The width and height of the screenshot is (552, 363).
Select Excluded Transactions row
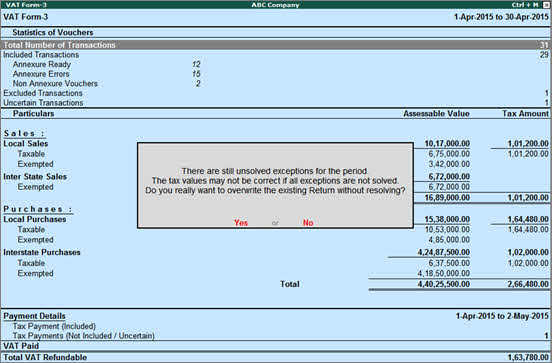click(275, 93)
